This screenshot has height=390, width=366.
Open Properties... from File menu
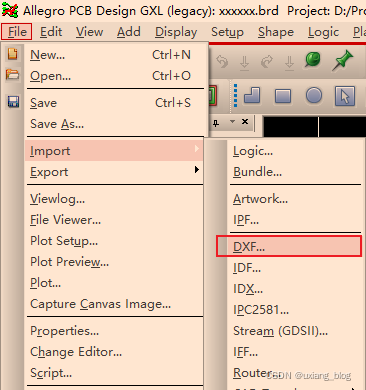click(x=114, y=331)
